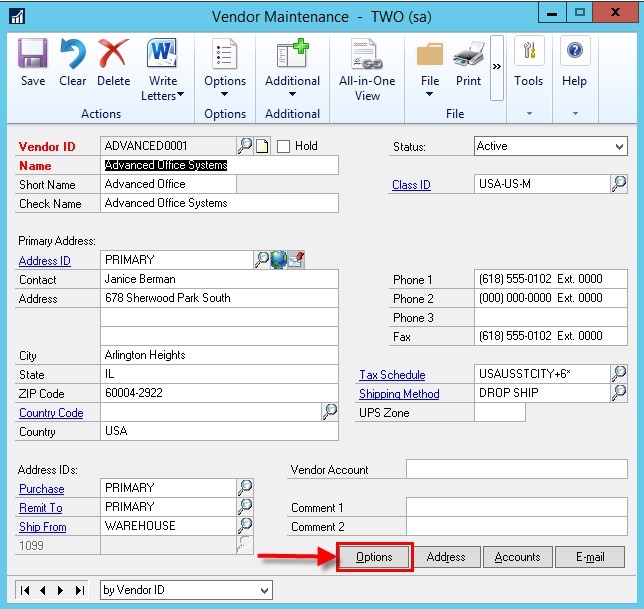This screenshot has width=644, height=609.
Task: Follow the Ship From link
Action: click(43, 526)
